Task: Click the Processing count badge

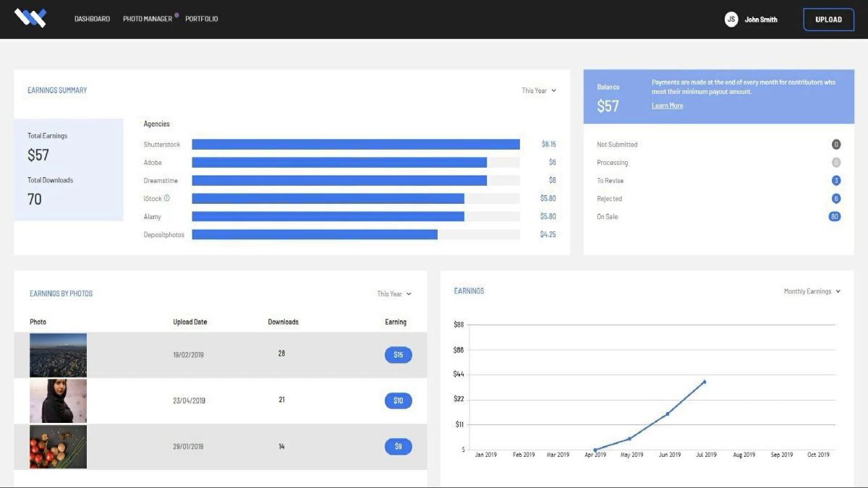Action: pos(836,163)
